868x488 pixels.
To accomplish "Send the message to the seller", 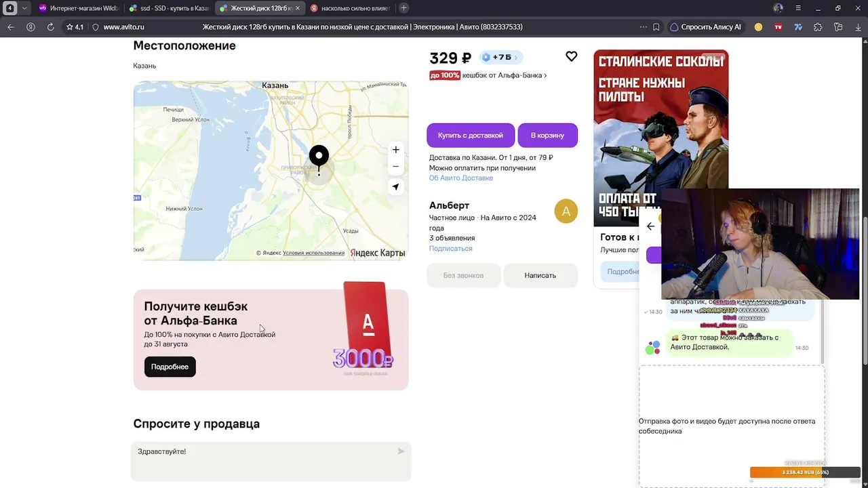I will point(401,451).
